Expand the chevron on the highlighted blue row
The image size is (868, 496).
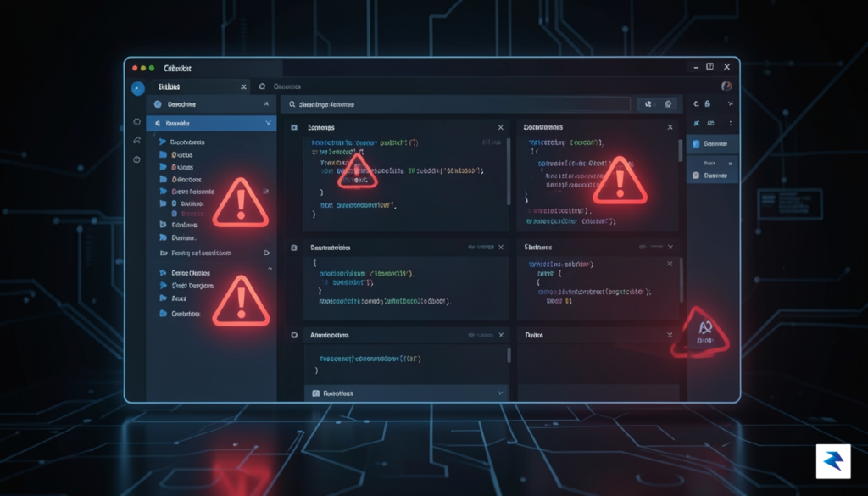click(x=269, y=123)
